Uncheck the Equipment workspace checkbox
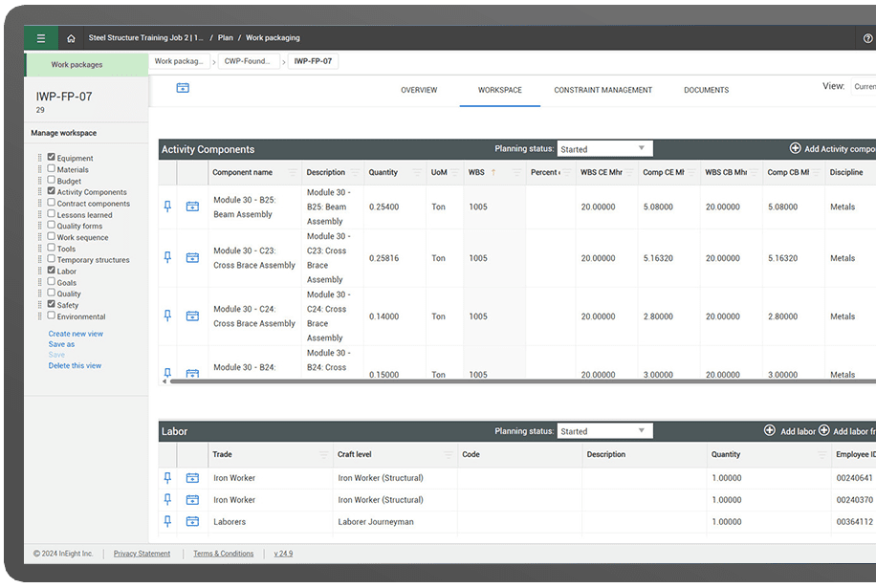Viewport: 876px width, 588px height. [x=52, y=158]
